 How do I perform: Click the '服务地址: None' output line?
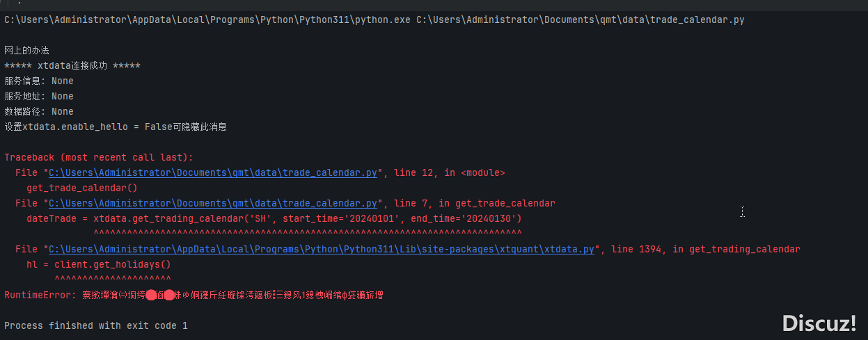[x=39, y=97]
